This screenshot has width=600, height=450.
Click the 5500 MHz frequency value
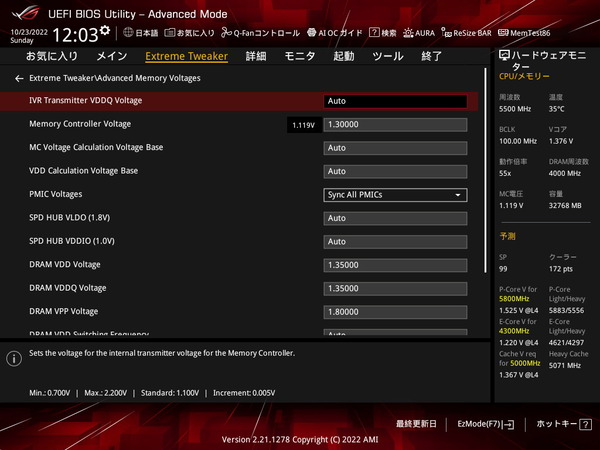(x=515, y=109)
